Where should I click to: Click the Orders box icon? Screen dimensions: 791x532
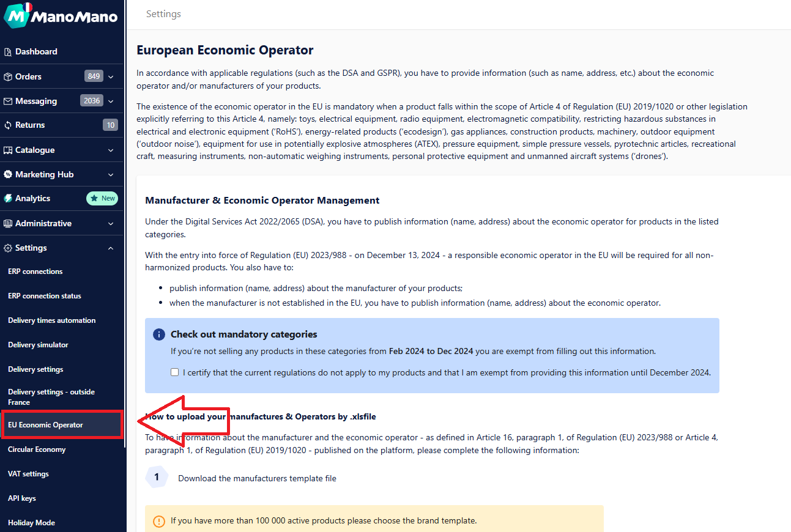8,77
